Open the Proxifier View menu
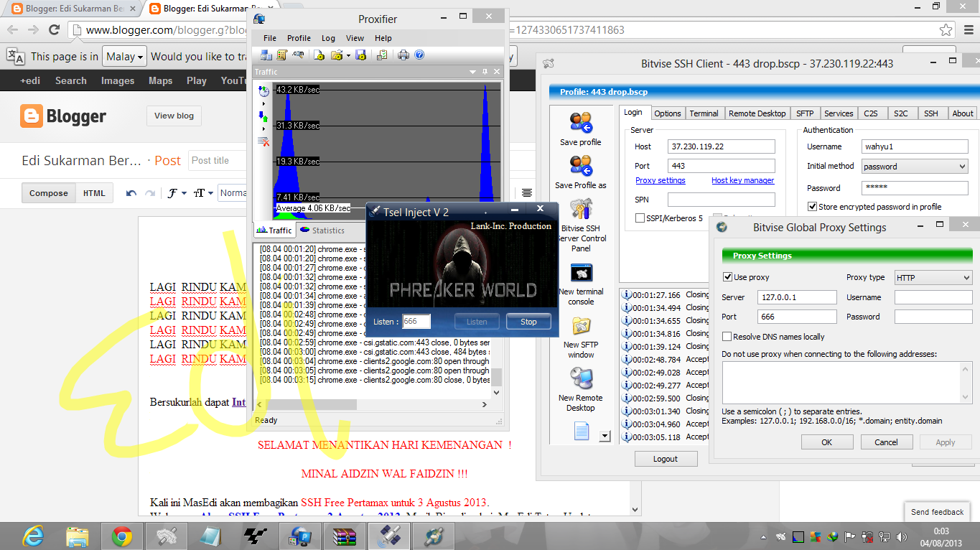Viewport: 980px width, 550px height. [x=355, y=38]
